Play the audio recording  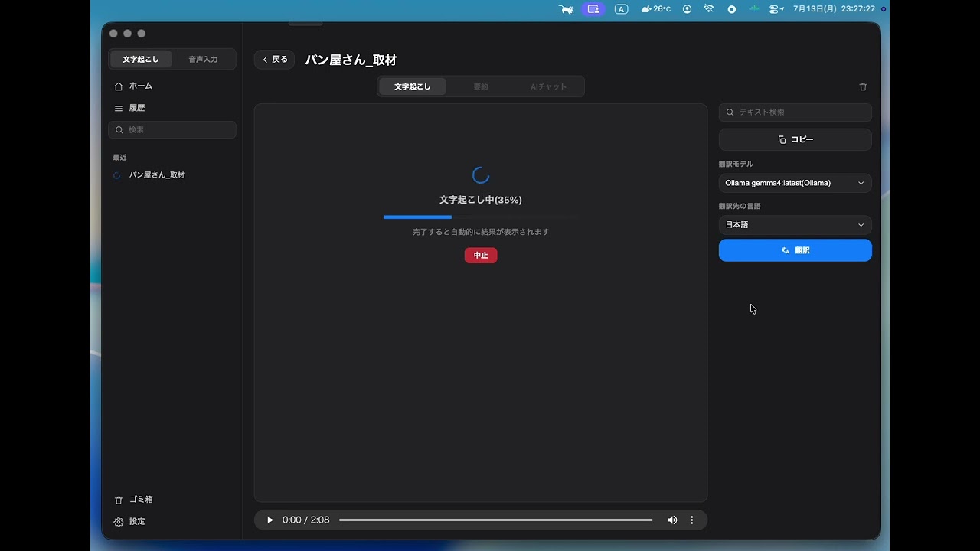click(269, 520)
